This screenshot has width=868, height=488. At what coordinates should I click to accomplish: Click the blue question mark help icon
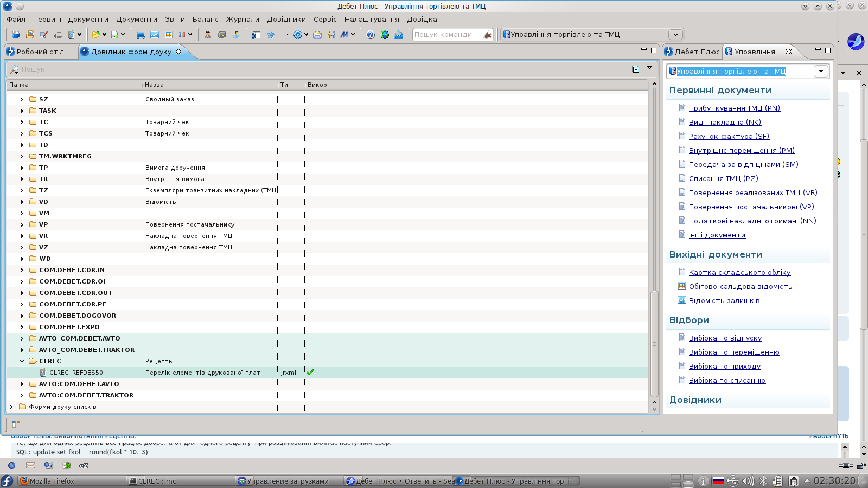point(371,35)
